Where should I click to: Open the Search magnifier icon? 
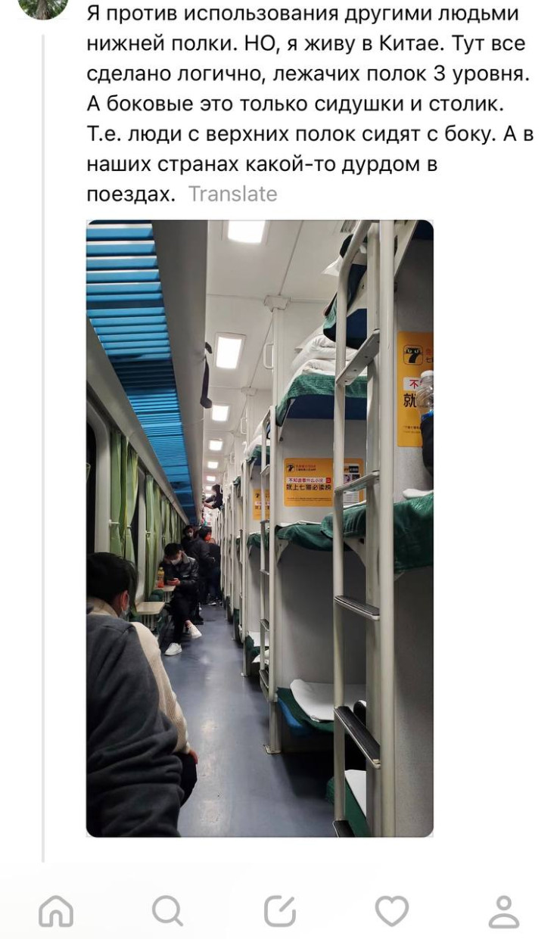pos(167,911)
